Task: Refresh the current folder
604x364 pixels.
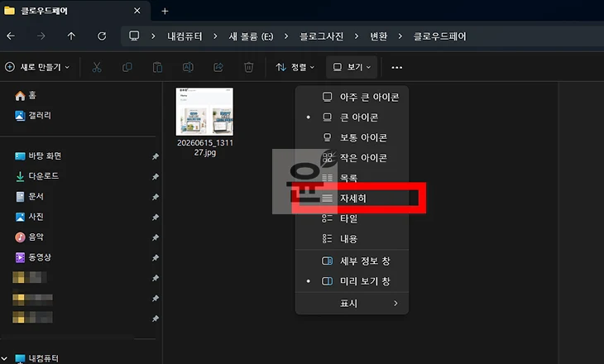Action: point(102,36)
